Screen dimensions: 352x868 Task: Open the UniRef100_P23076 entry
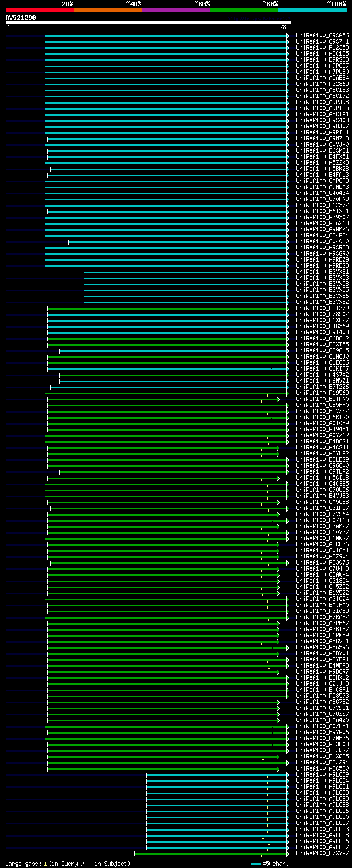[x=322, y=562]
